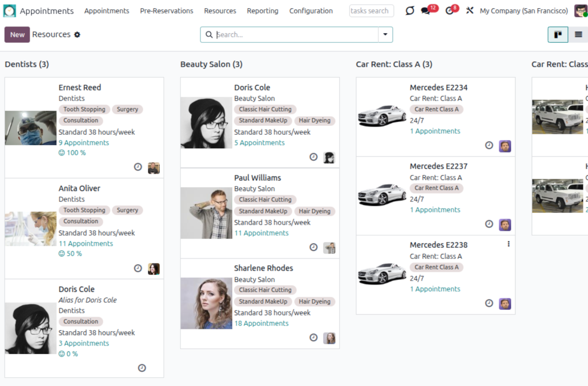Click the Resources settings gear icon

(78, 35)
